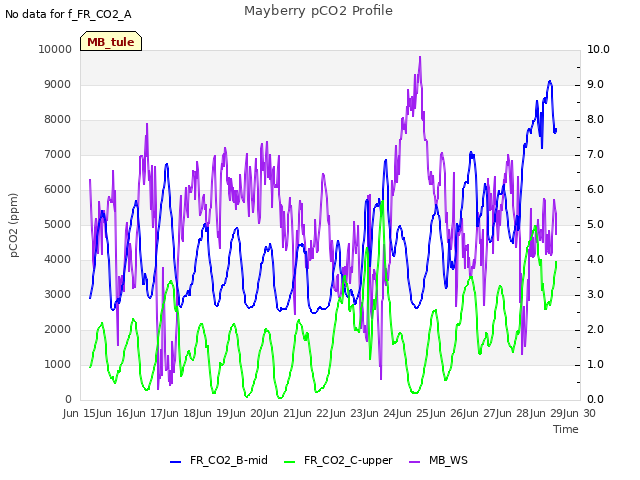
Task: Click the Time axis label
Action: pyautogui.click(x=566, y=429)
